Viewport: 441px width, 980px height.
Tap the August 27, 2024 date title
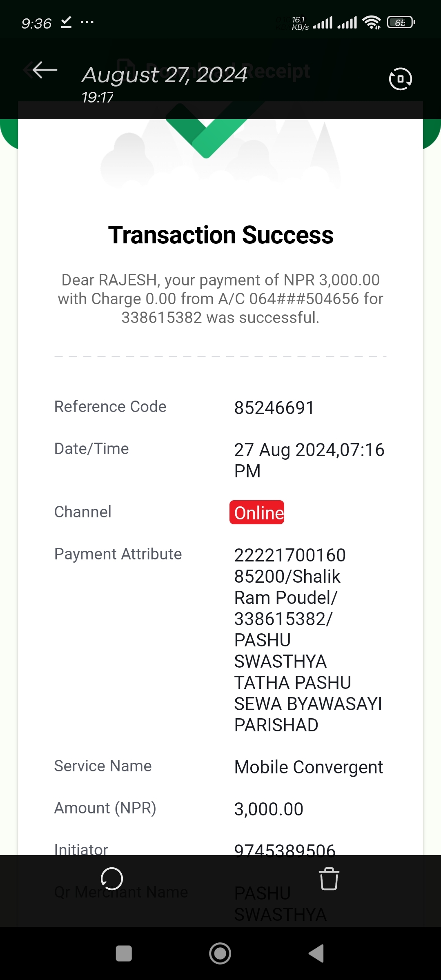coord(165,75)
